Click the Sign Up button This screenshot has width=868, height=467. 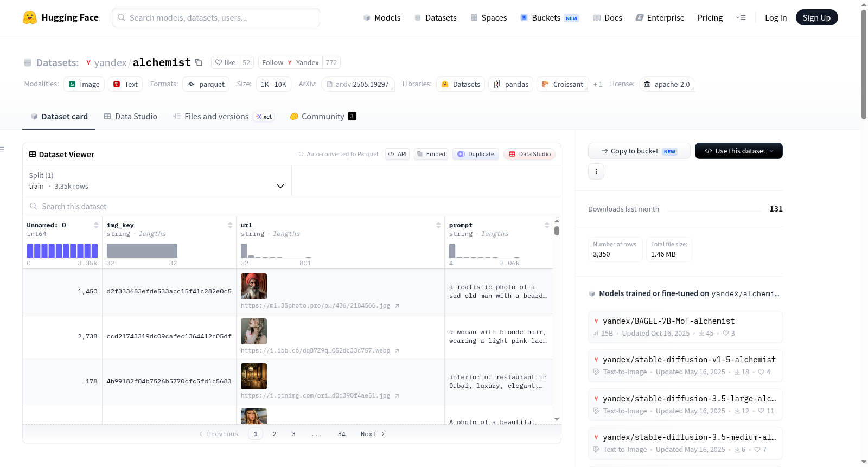point(816,17)
